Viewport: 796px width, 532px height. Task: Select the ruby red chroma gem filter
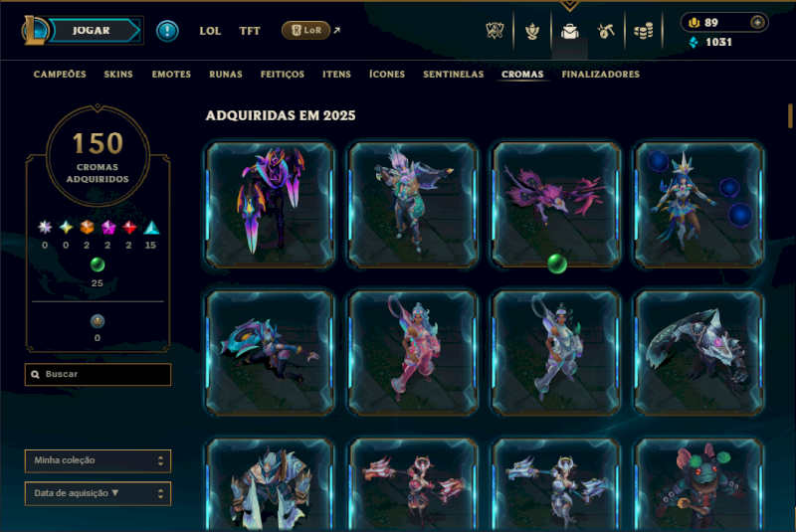point(129,227)
